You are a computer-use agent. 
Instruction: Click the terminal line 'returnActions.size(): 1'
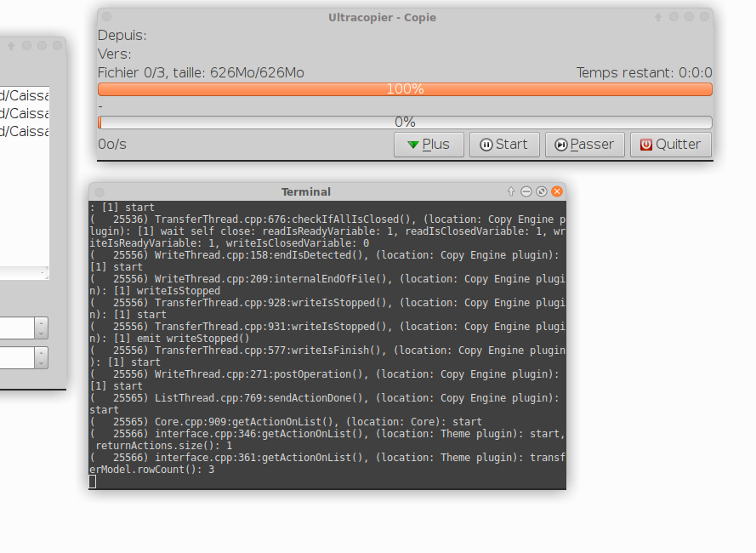point(164,446)
